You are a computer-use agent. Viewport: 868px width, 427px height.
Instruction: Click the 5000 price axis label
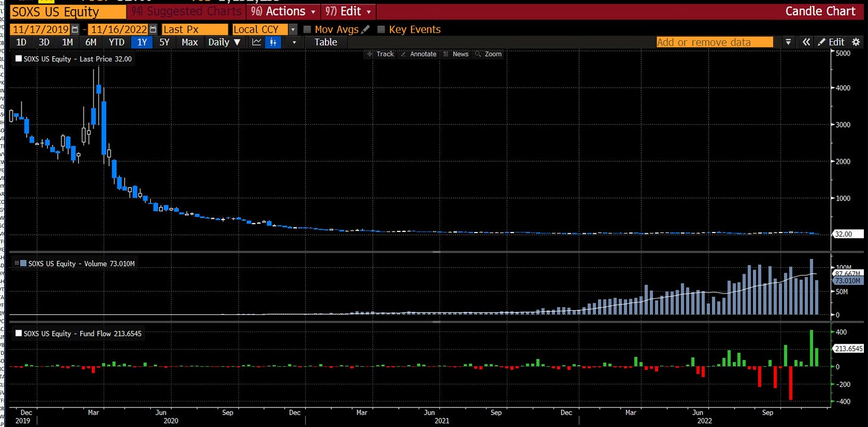[x=842, y=54]
